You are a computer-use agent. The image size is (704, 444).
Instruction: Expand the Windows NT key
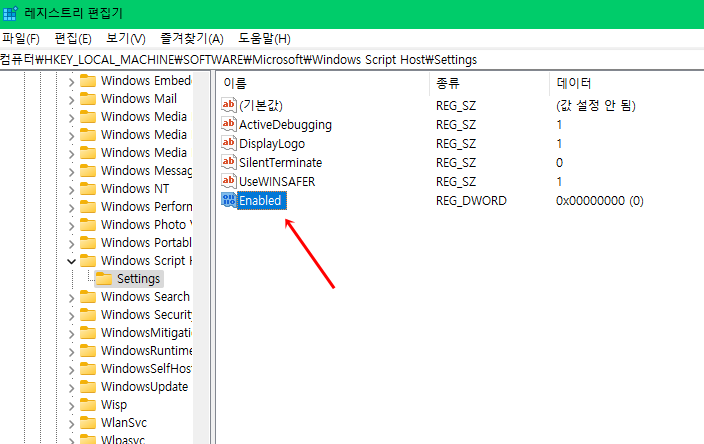point(71,189)
